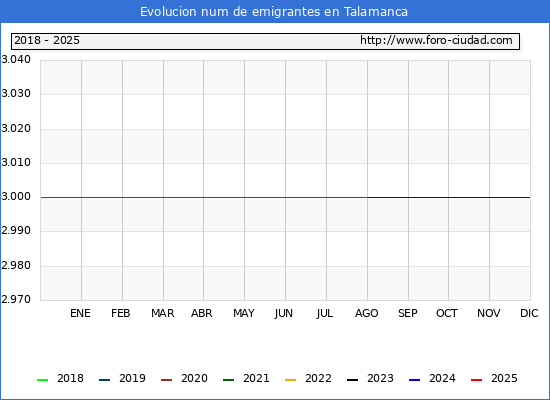The width and height of the screenshot is (550, 400).
Task: Click the 2.970 y-axis value
Action: [16, 299]
